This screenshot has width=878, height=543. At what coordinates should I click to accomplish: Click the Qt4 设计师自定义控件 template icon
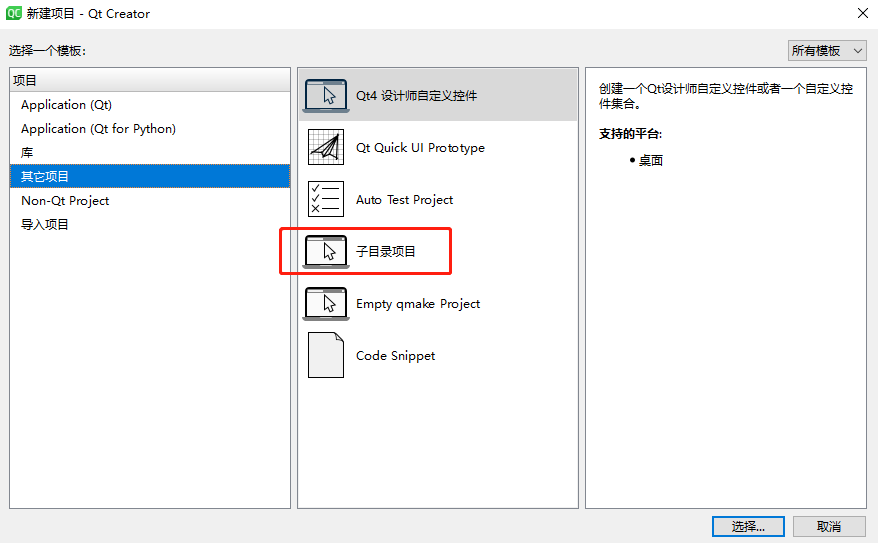(326, 96)
